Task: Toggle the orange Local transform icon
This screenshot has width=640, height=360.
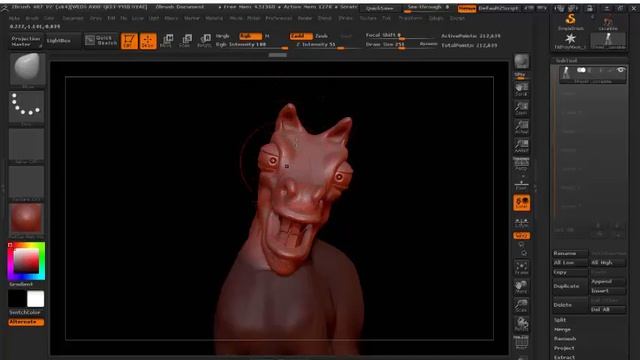Action: 522,203
